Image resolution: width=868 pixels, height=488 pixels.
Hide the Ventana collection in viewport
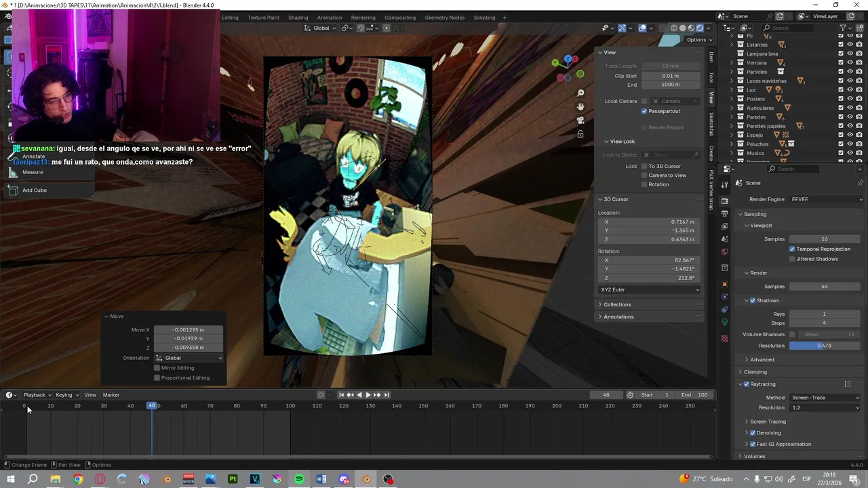coord(850,63)
